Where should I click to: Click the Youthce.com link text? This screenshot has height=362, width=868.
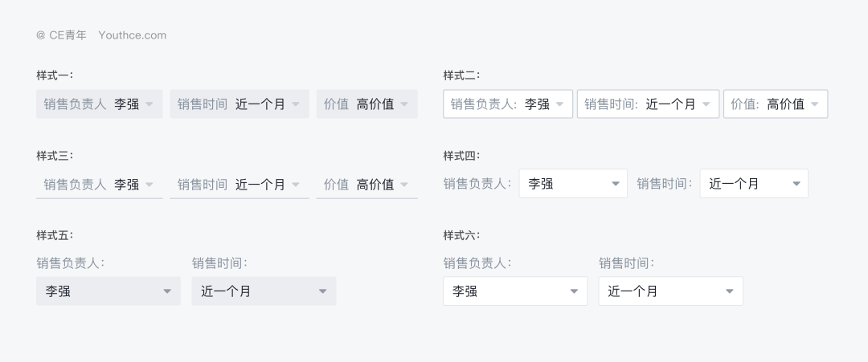(x=133, y=35)
